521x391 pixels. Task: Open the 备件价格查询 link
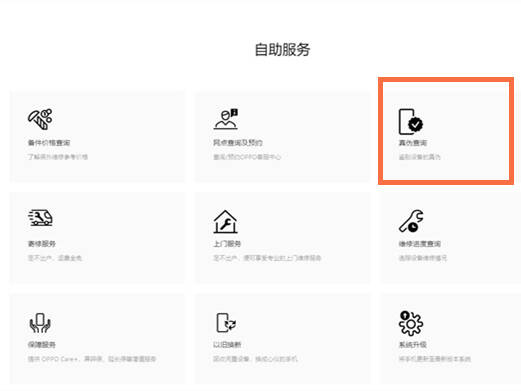(x=49, y=143)
